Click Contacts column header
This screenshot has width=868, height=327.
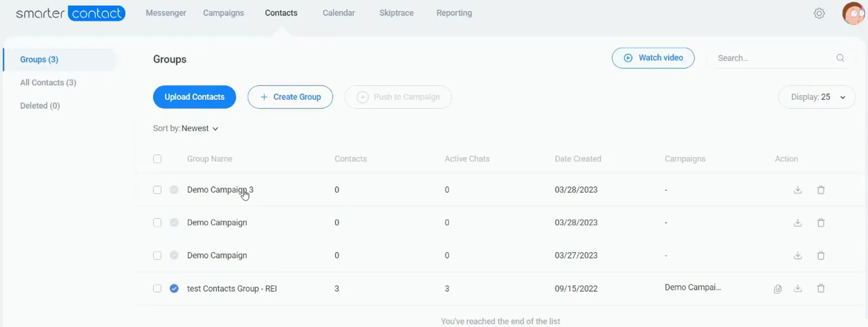(x=351, y=159)
